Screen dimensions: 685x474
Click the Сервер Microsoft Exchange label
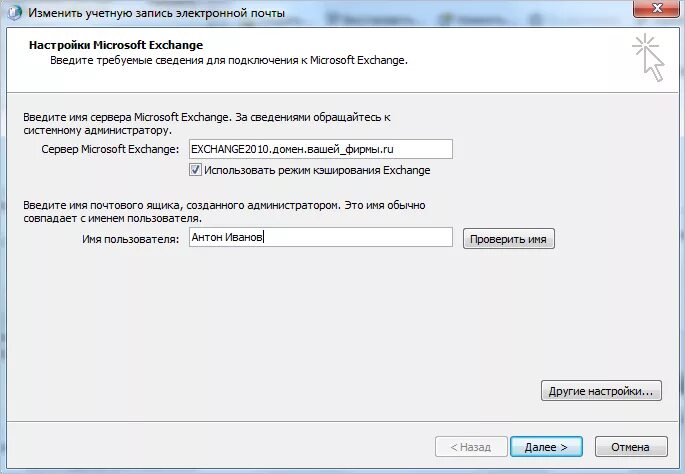pyautogui.click(x=110, y=149)
